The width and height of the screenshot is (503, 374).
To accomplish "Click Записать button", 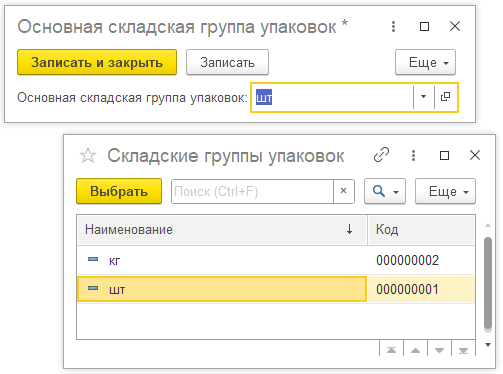I will [x=227, y=62].
